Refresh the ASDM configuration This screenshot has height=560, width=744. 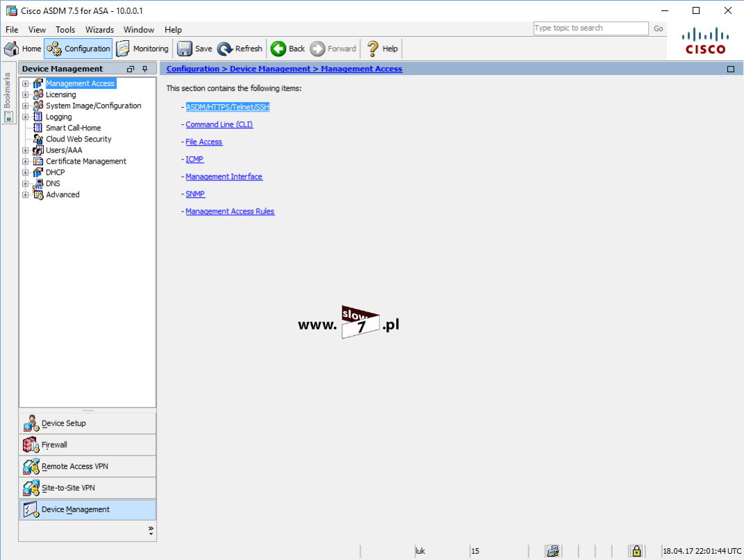click(239, 49)
